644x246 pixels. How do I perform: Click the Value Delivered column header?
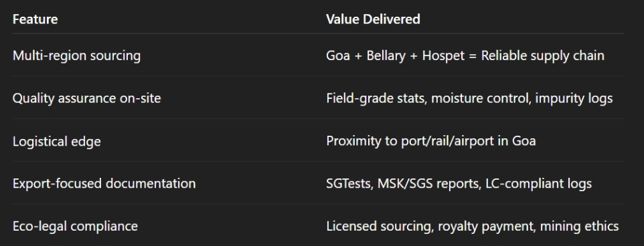pos(373,19)
